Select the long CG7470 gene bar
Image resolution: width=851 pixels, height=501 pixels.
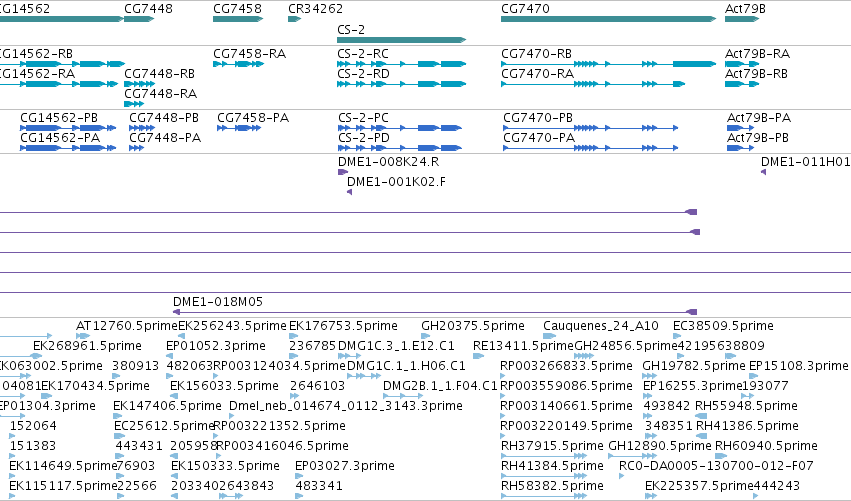coord(608,19)
